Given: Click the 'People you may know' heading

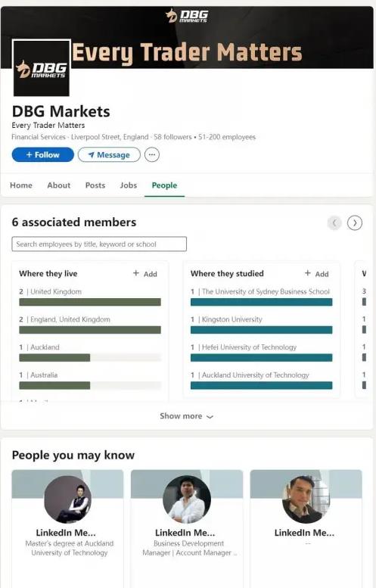Looking at the screenshot, I should (73, 455).
